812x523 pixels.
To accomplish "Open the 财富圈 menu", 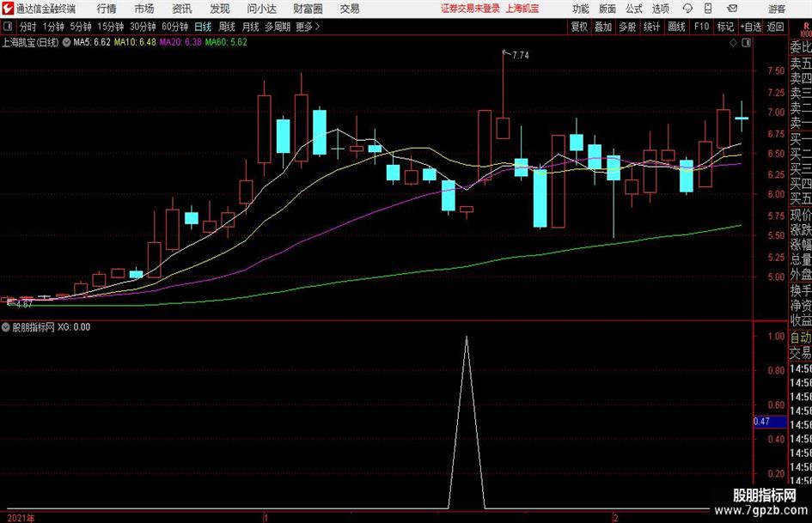I will [x=308, y=9].
